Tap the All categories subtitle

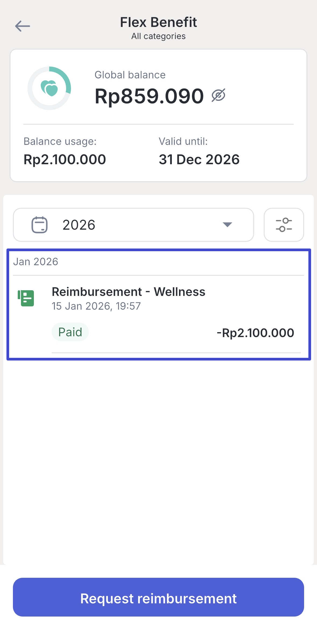tap(158, 36)
